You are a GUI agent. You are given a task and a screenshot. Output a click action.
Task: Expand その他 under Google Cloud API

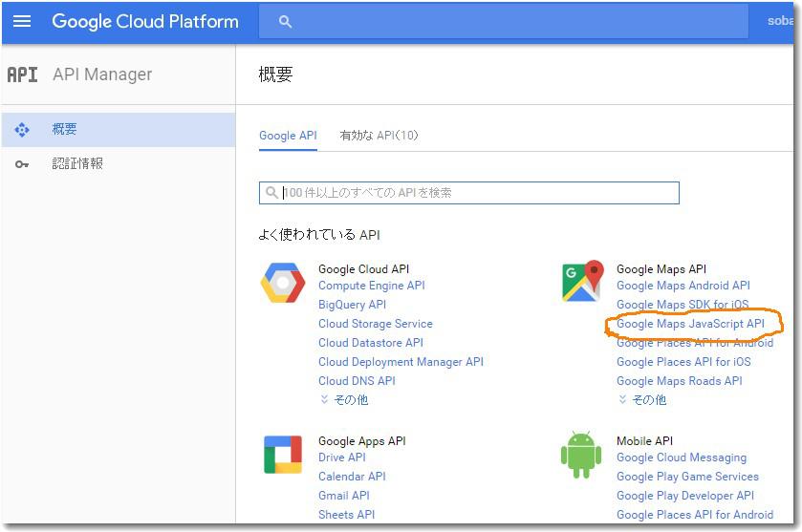point(344,399)
